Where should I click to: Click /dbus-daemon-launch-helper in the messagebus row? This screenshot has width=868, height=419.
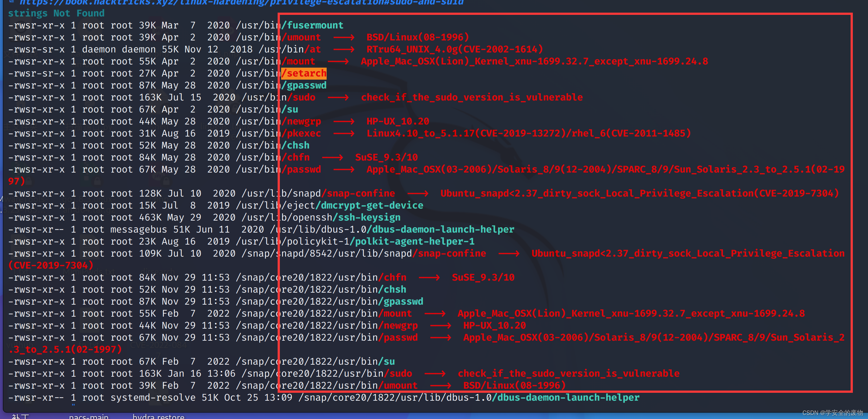click(440, 230)
